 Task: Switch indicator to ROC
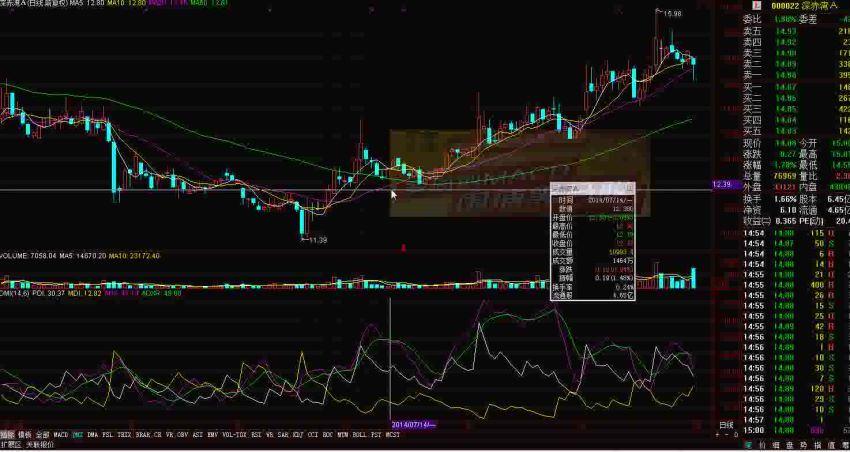(327, 435)
